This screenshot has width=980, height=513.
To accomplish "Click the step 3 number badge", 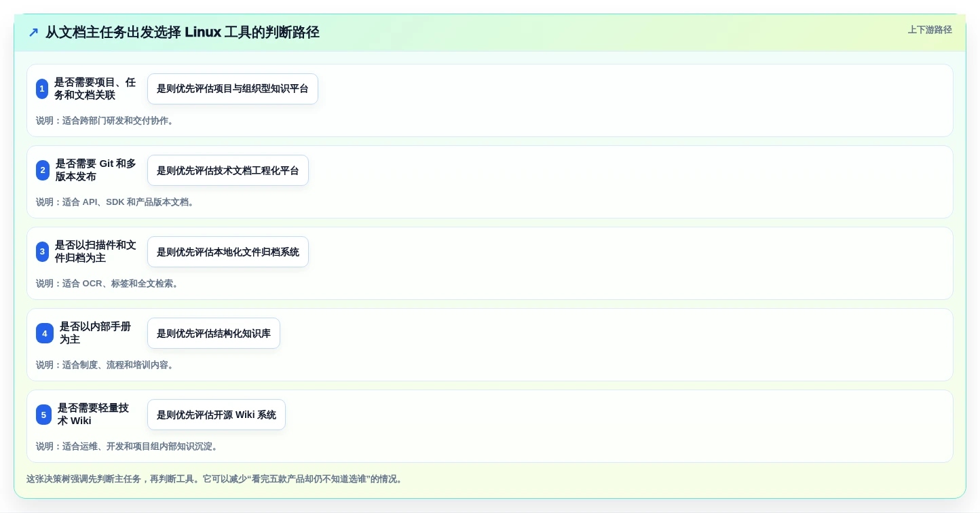I will tap(42, 252).
